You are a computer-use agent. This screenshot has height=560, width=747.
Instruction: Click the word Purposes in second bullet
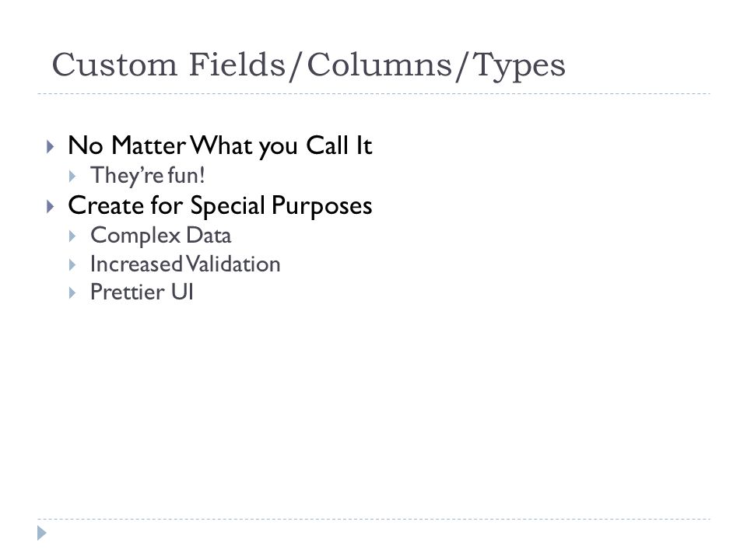[322, 207]
